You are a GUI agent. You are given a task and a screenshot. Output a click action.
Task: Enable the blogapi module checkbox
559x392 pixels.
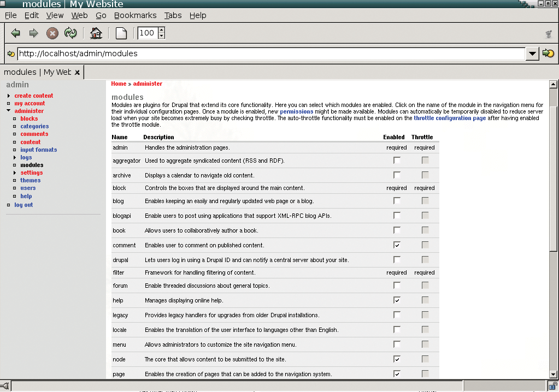[397, 216]
